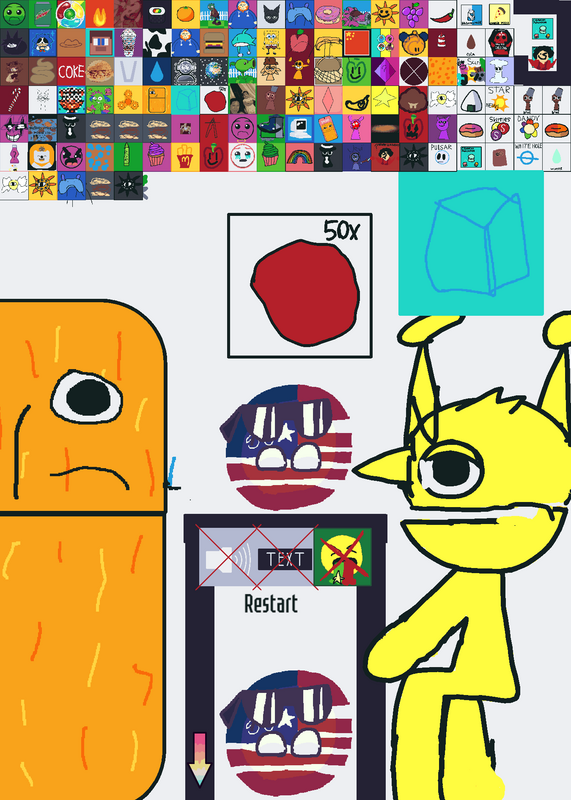This screenshot has height=800, width=571.
Task: Click the blue water drop tile
Action: (x=157, y=71)
